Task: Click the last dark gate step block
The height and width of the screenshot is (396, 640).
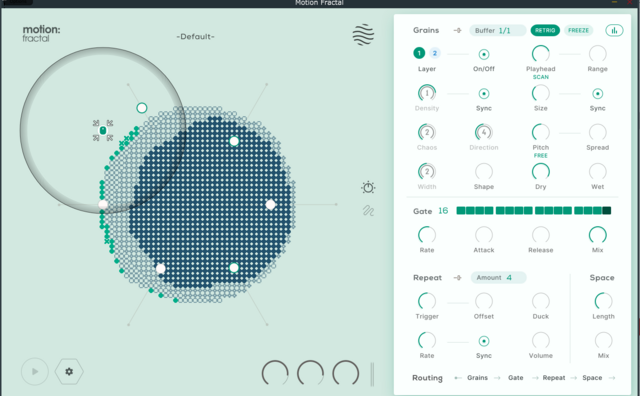Action: pos(607,211)
